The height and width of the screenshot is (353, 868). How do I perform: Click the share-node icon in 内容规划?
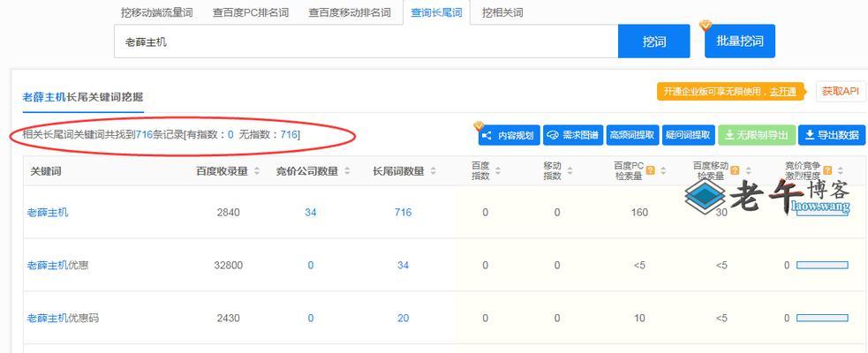tap(487, 136)
